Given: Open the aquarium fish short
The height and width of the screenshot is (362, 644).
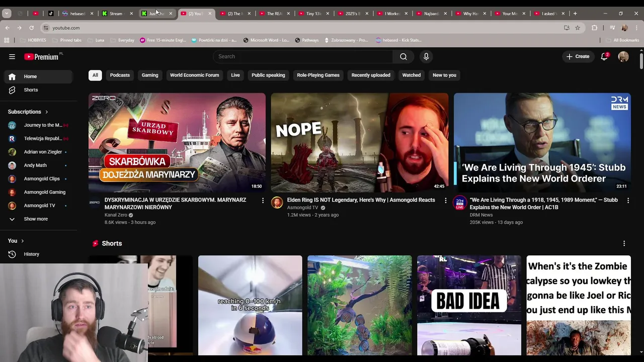Looking at the screenshot, I should [x=359, y=306].
